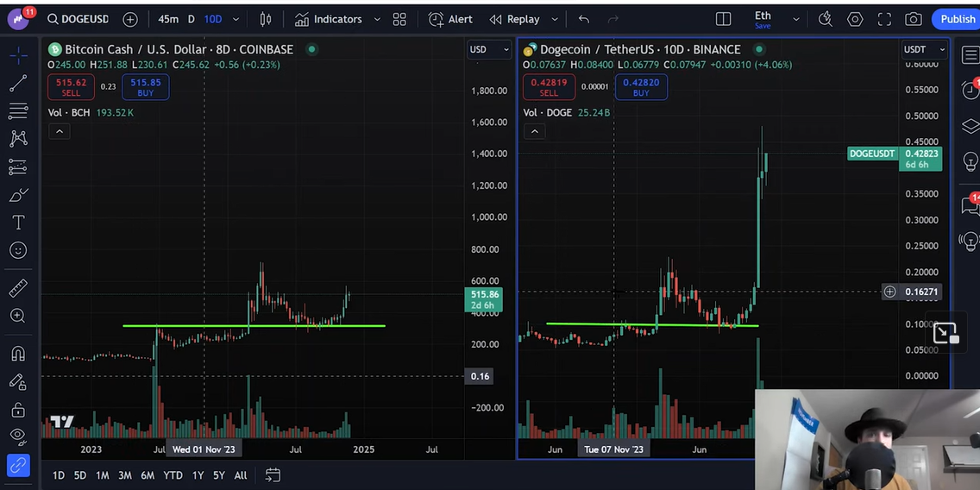Collapse the BCH chart legend arrow
Screen dimensions: 980x490
pyautogui.click(x=60, y=132)
